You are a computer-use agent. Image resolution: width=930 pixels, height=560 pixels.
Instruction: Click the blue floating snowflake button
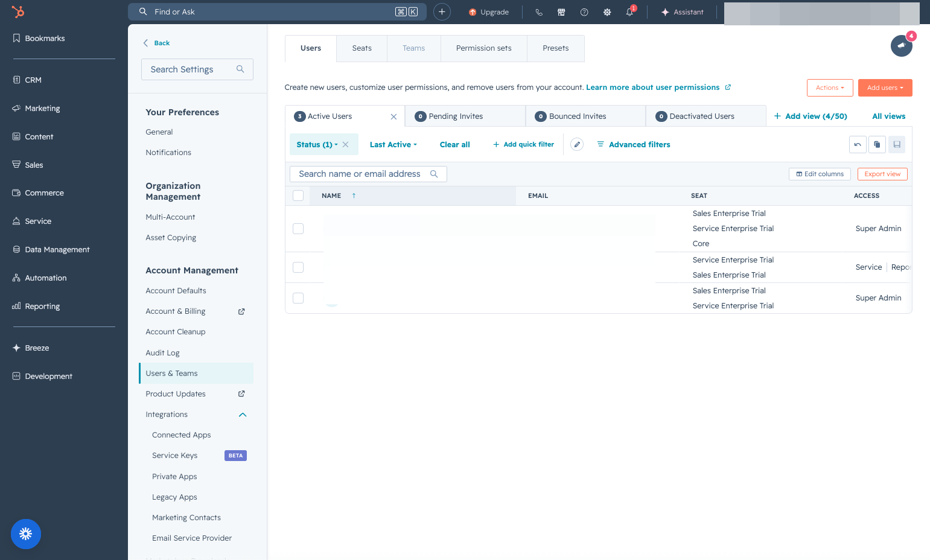point(26,534)
